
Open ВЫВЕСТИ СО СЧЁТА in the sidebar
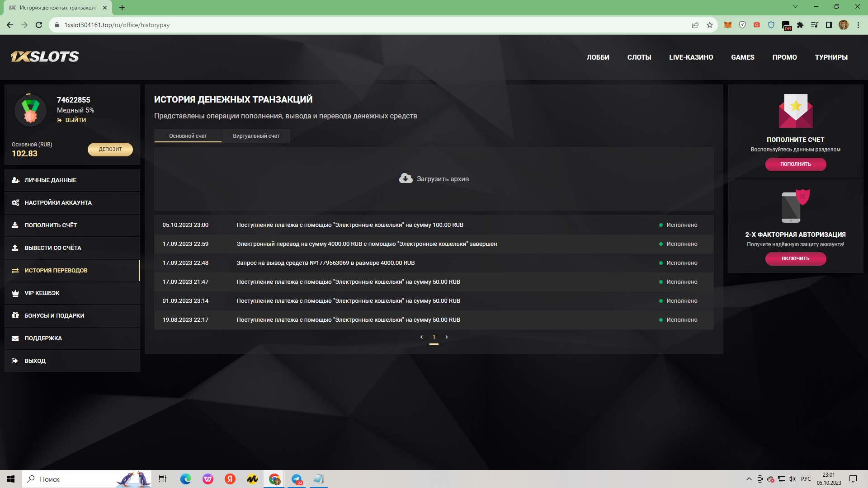[x=72, y=248]
